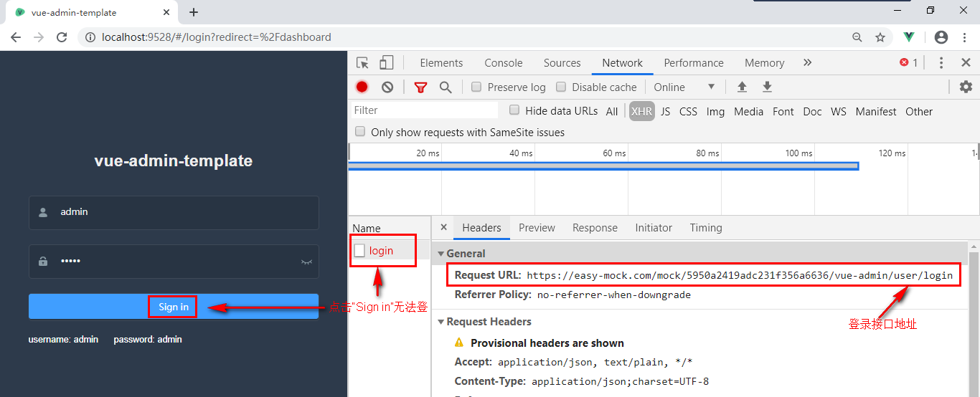Filter requests by Media

coord(748,111)
